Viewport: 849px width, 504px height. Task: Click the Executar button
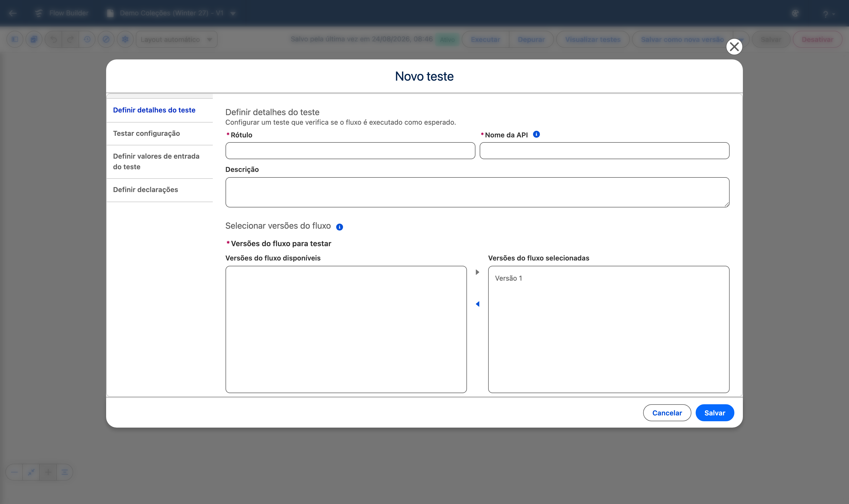485,40
